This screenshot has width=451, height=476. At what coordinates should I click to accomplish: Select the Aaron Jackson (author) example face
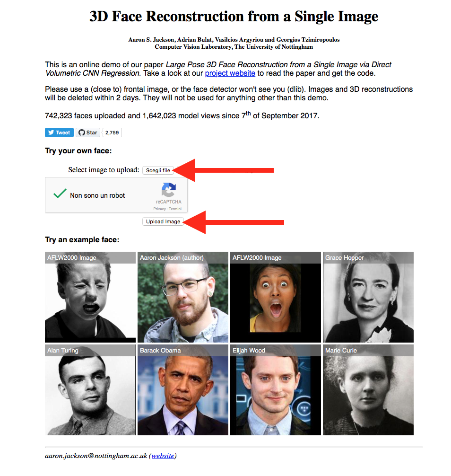[183, 297]
